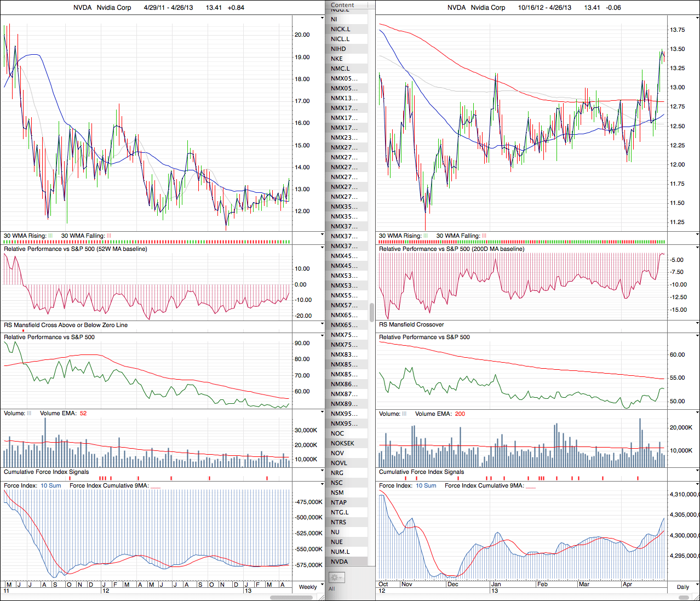Viewport: 700px width, 601px height.
Task: Click the All watchlist filter label
Action: (x=332, y=589)
